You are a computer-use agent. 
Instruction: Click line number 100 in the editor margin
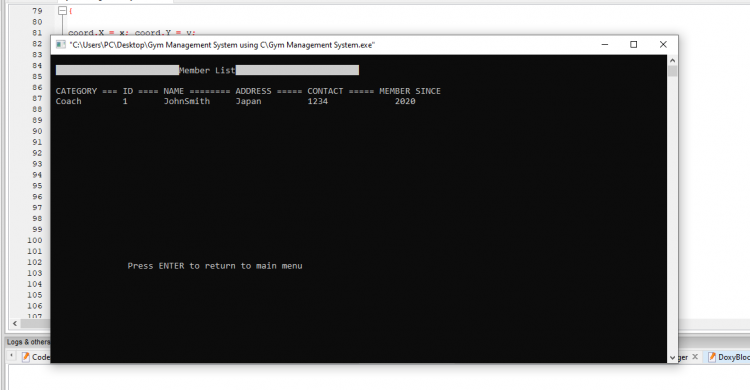34,240
